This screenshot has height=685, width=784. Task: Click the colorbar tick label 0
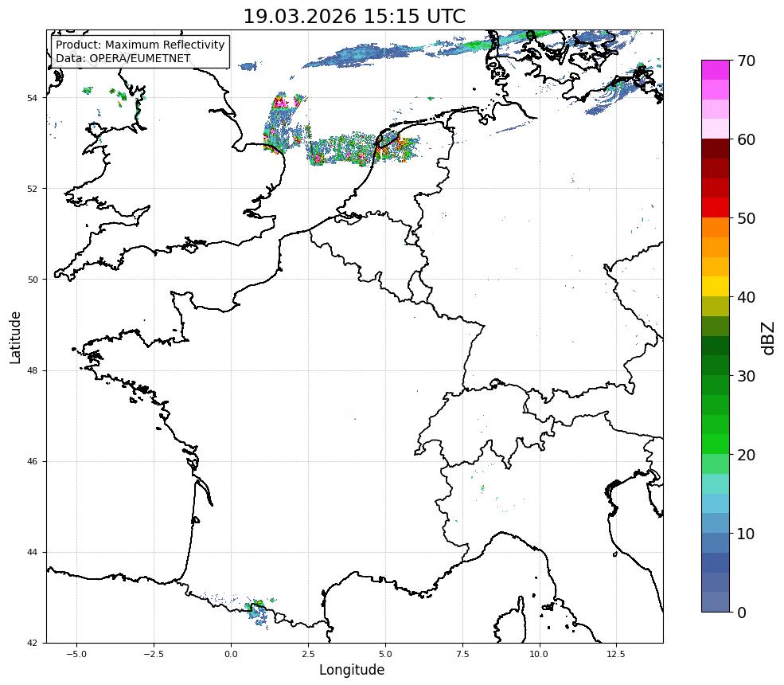click(x=742, y=613)
